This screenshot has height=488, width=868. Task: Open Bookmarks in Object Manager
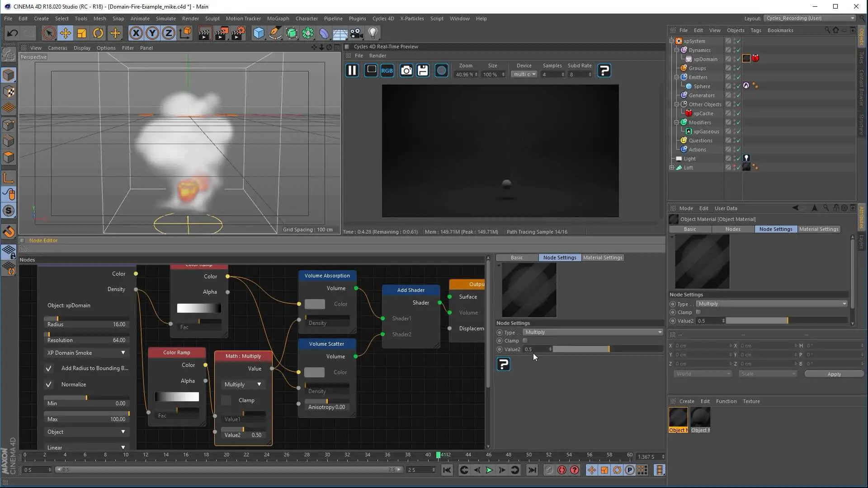tap(780, 30)
